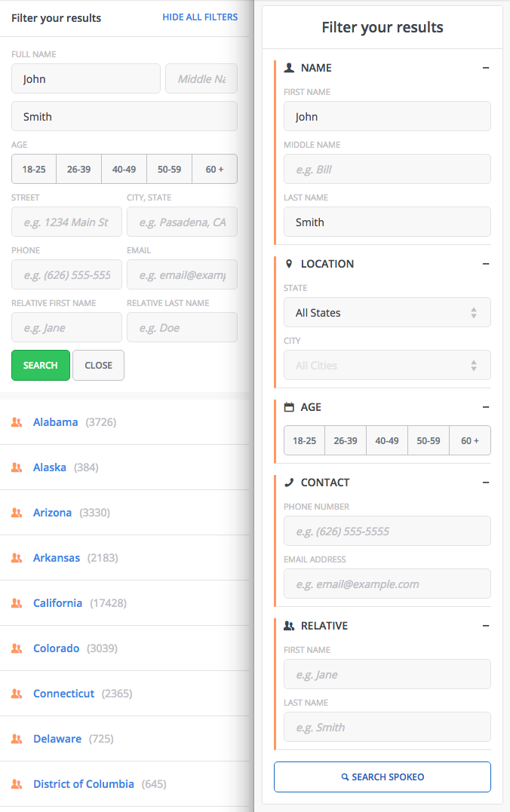Click the people icon beside Connecticut
Image resolution: width=510 pixels, height=812 pixels.
pos(17,694)
